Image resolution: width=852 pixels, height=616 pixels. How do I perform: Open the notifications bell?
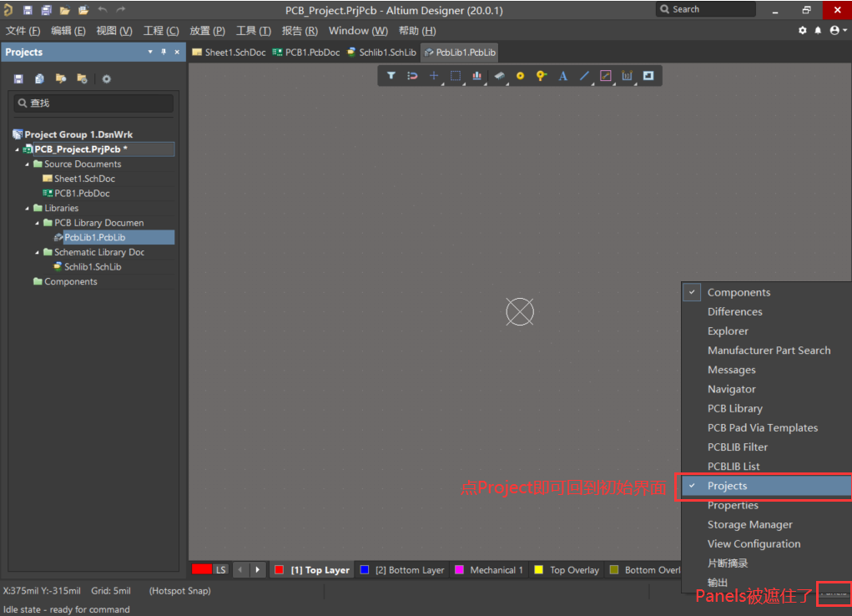tap(818, 30)
